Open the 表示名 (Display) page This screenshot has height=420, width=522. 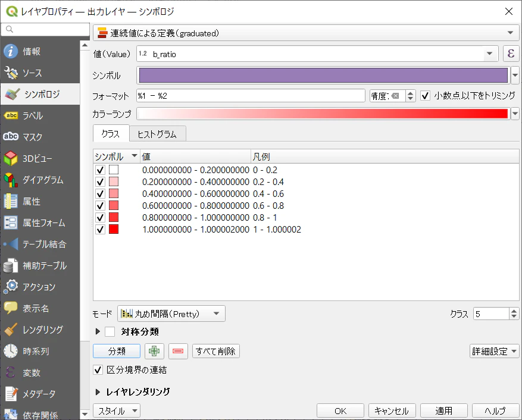40,308
